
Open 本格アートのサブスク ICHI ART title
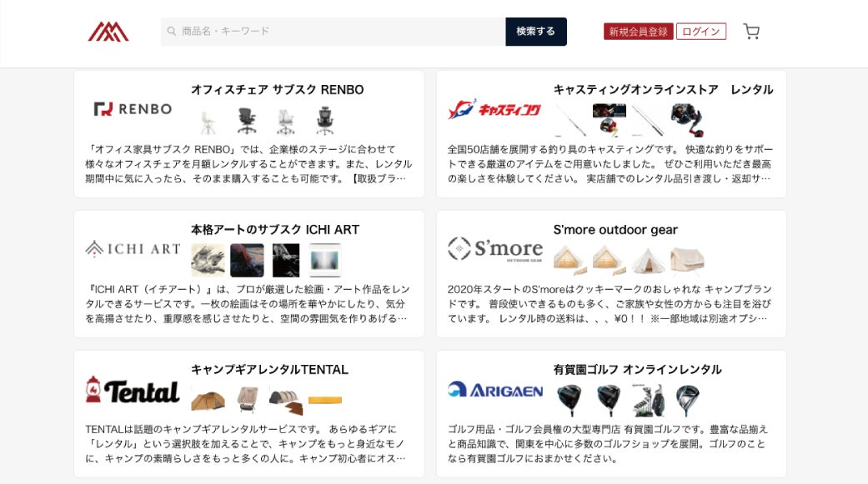(275, 230)
